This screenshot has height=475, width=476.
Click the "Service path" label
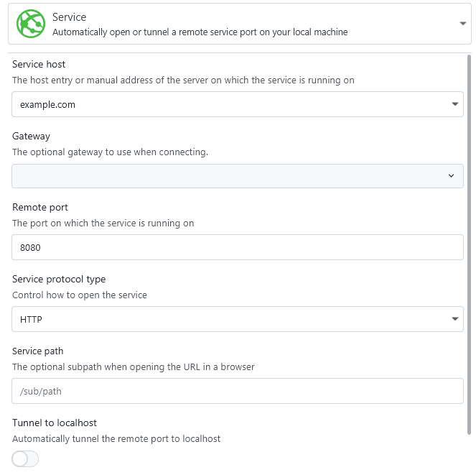tap(38, 351)
